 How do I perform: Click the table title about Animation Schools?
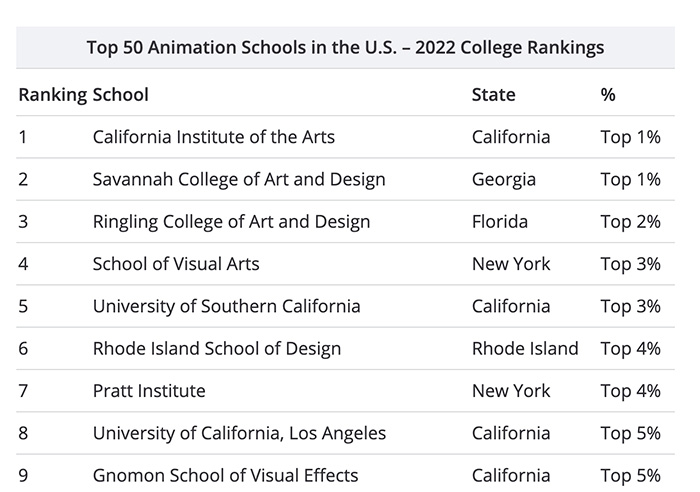point(345,47)
